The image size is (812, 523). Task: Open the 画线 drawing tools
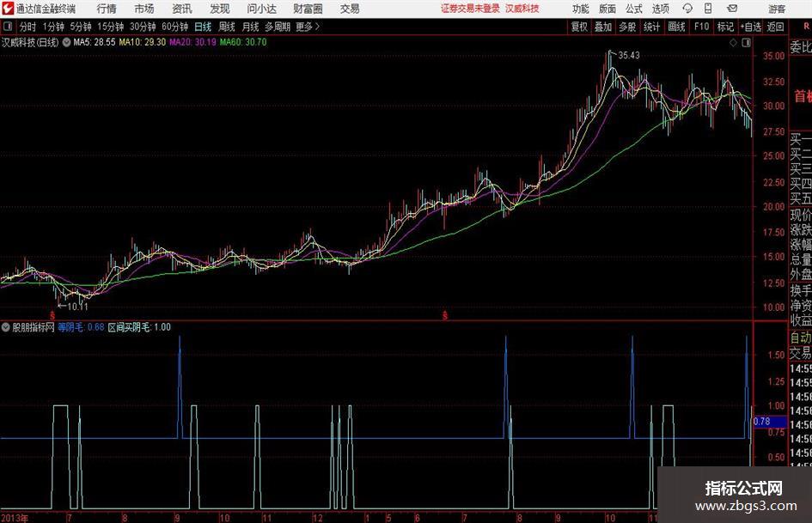click(677, 27)
